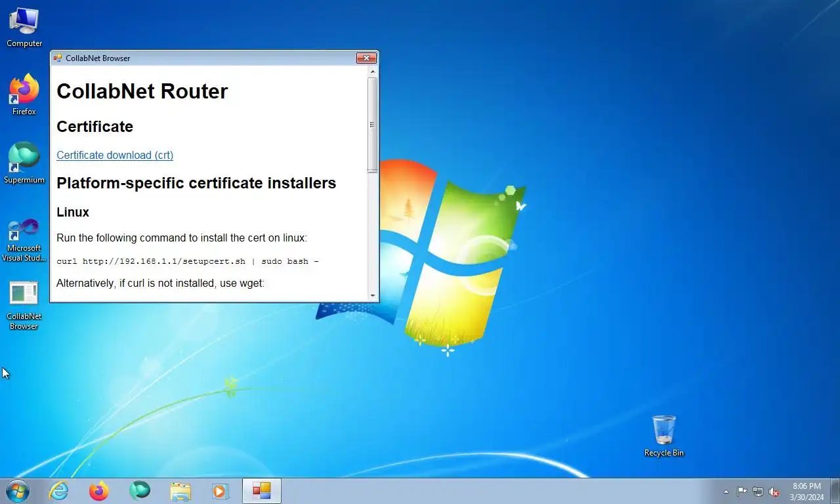840x504 pixels.
Task: Click the CollabNet Router heading
Action: pyautogui.click(x=142, y=91)
